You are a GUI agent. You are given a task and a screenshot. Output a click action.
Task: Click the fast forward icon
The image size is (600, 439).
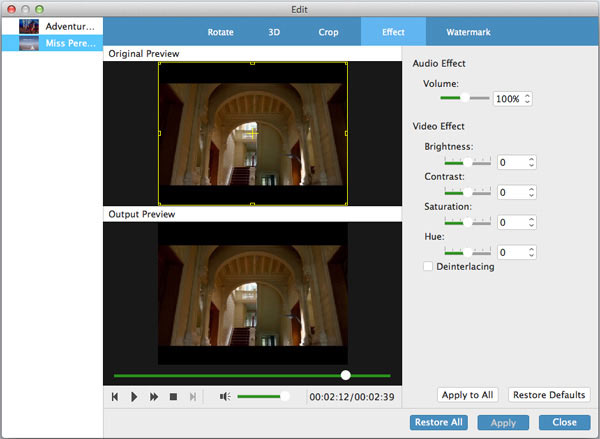154,397
